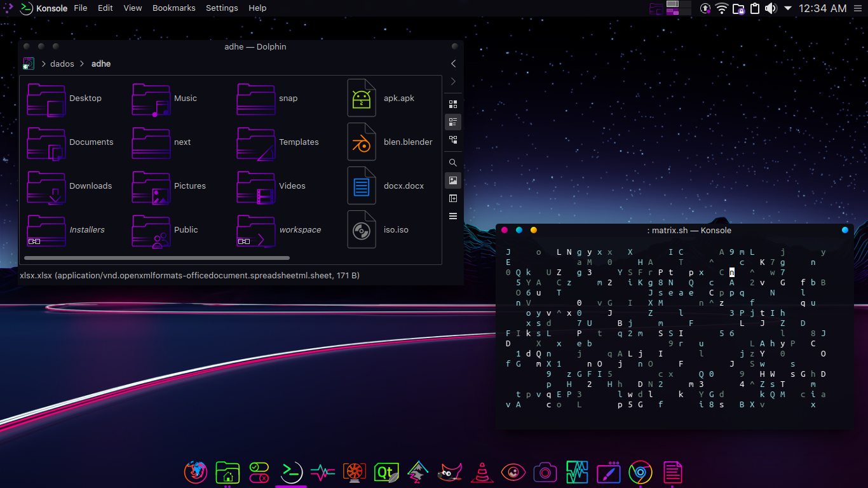Select the docx.docx document file

386,186
